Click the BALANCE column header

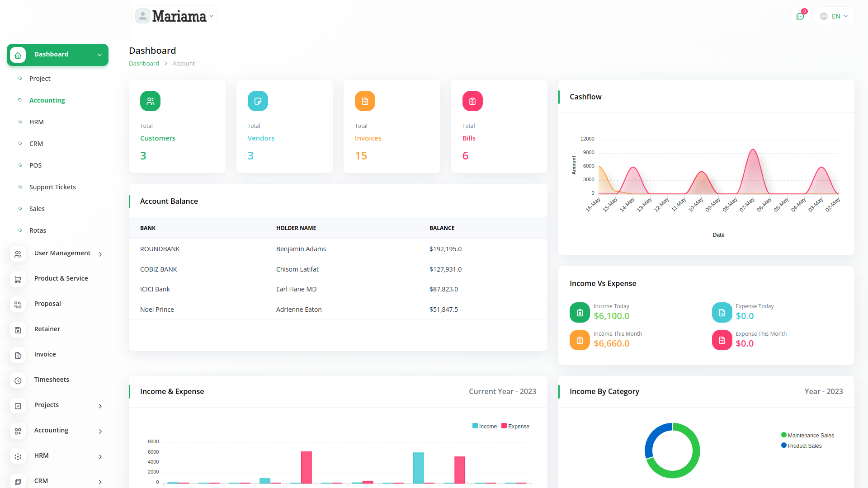[x=442, y=228]
